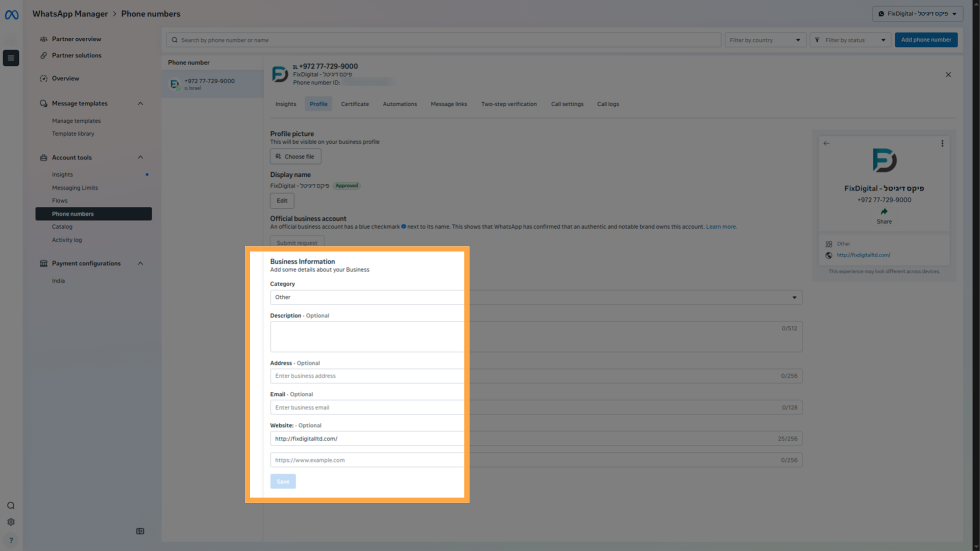Open India payment configuration
The height and width of the screenshot is (551, 980).
(x=58, y=281)
